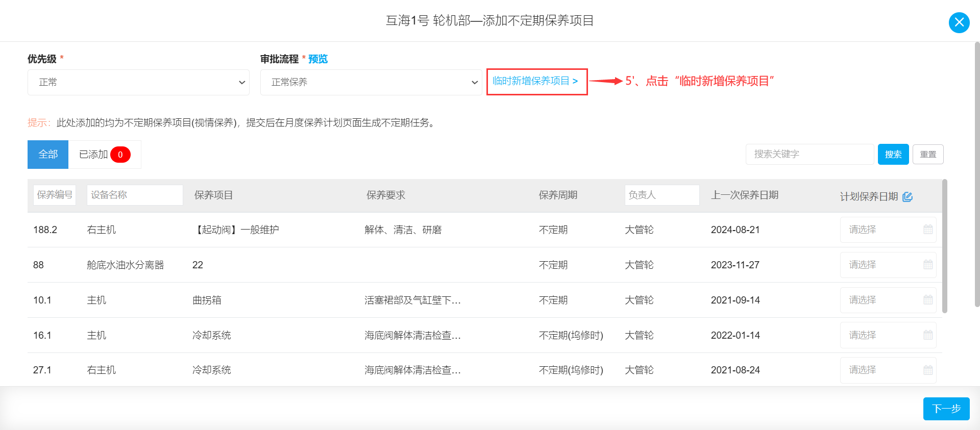Image resolution: width=980 pixels, height=430 pixels.
Task: Open calendar icon for row 188.2
Action: 928,230
